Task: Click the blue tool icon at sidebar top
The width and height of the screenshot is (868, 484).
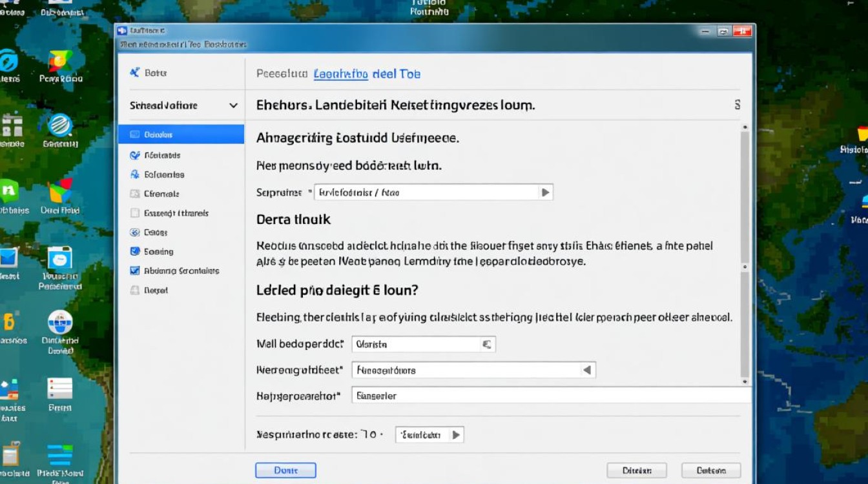Action: pos(134,73)
